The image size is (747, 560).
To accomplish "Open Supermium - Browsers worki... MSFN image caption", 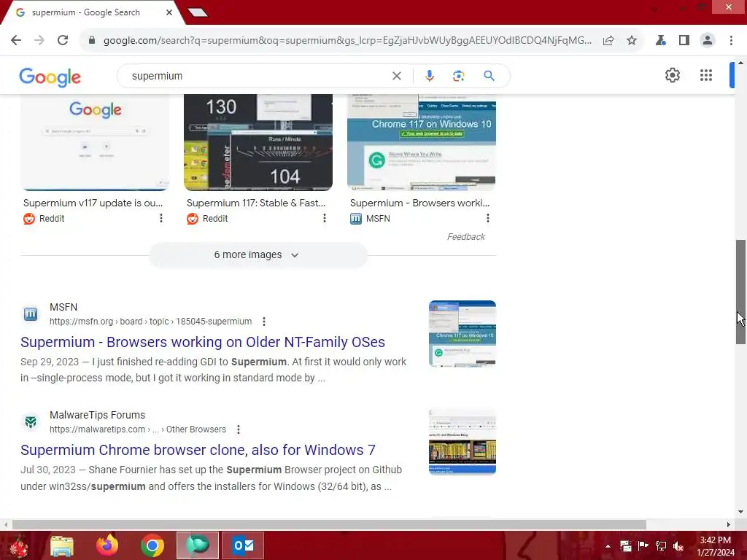I will tap(419, 203).
